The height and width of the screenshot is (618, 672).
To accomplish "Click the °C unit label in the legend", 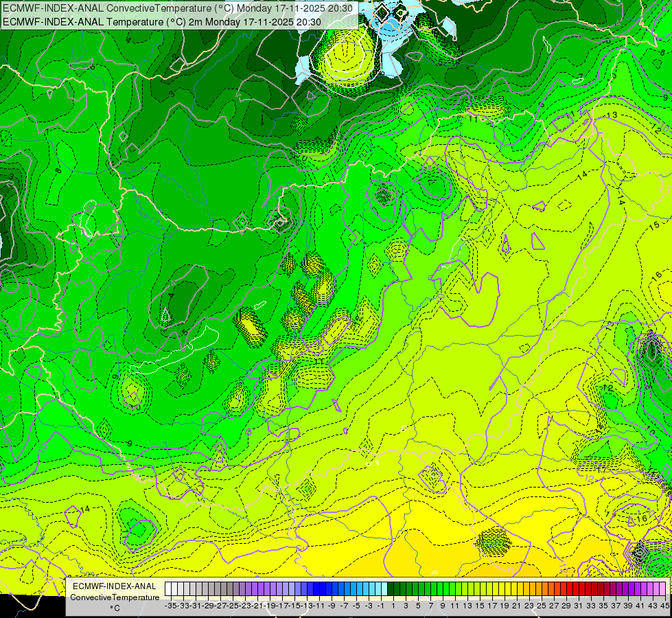I will click(115, 608).
